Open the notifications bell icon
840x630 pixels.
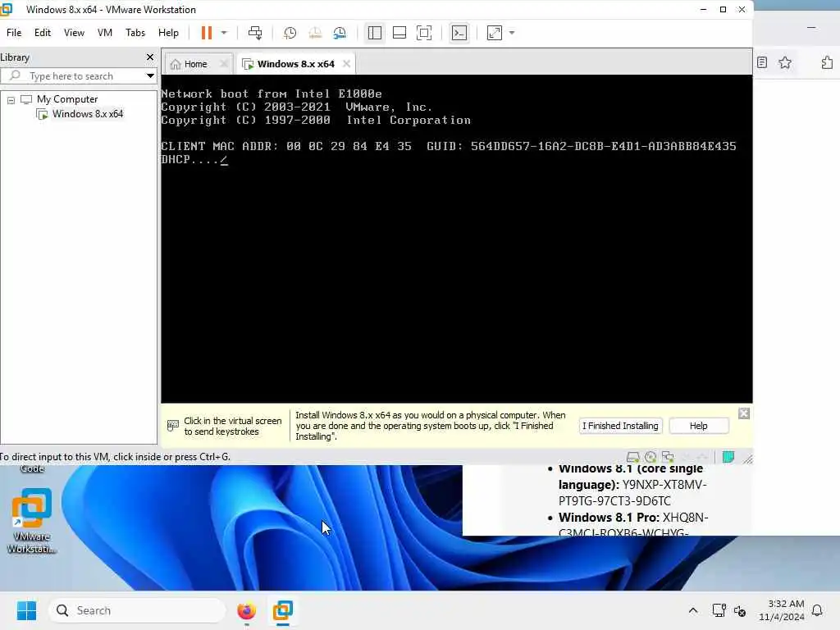[817, 610]
